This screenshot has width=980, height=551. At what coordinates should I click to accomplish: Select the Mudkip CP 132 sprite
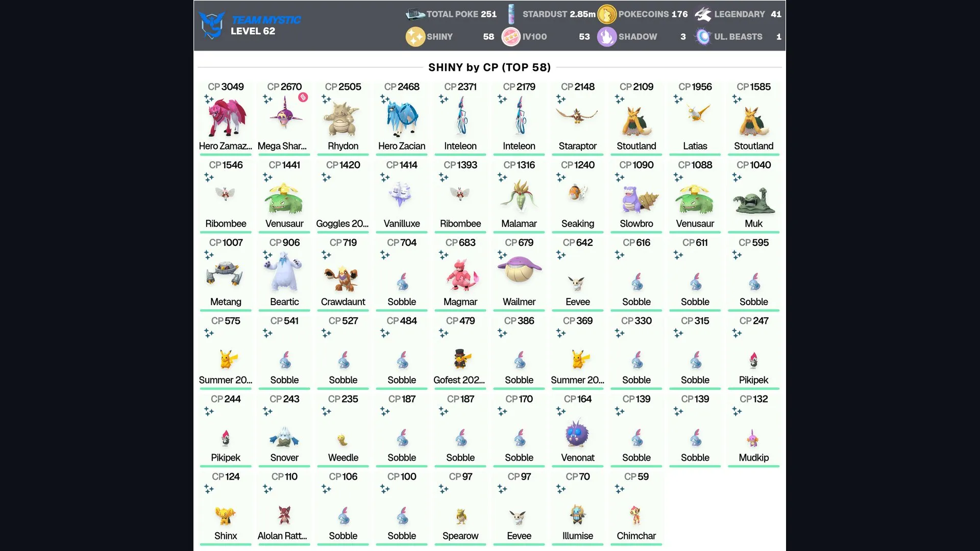click(x=752, y=438)
